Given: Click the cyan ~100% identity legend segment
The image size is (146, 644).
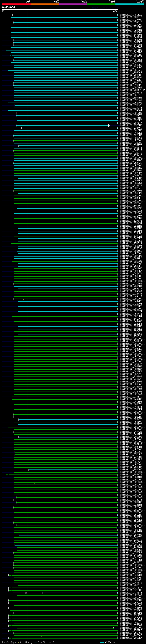Looking at the screenshot, I should point(130,4).
